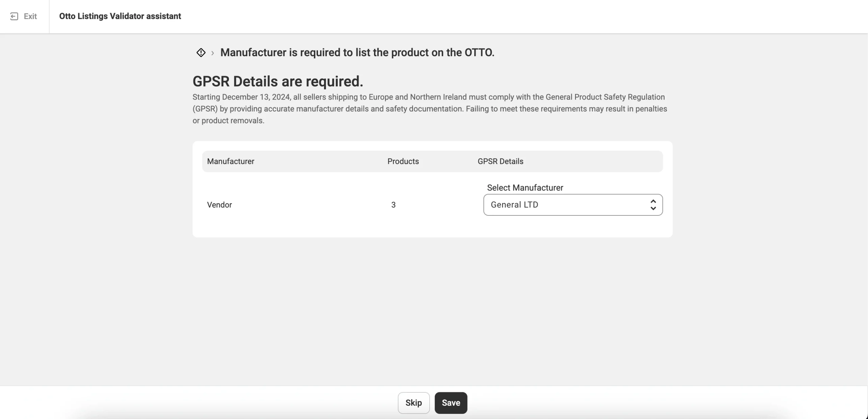Click the diamond warning breadcrumb icon
The height and width of the screenshot is (419, 868).
[201, 53]
